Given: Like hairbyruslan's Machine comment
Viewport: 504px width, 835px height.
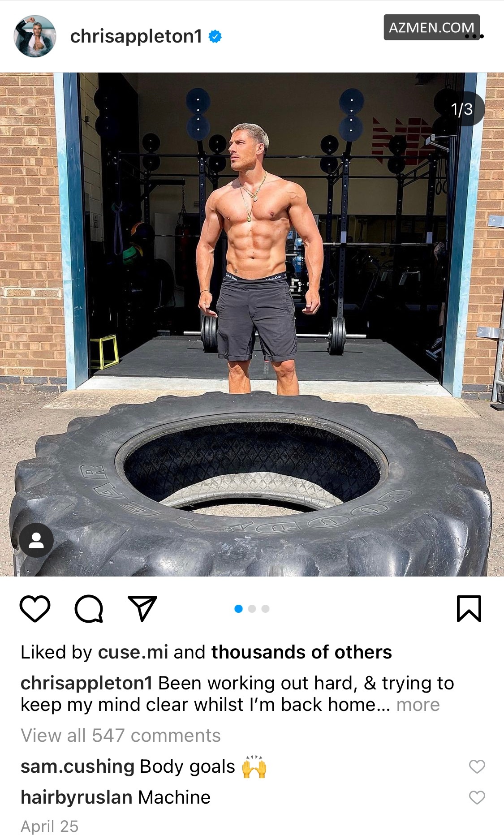Looking at the screenshot, I should click(x=477, y=797).
